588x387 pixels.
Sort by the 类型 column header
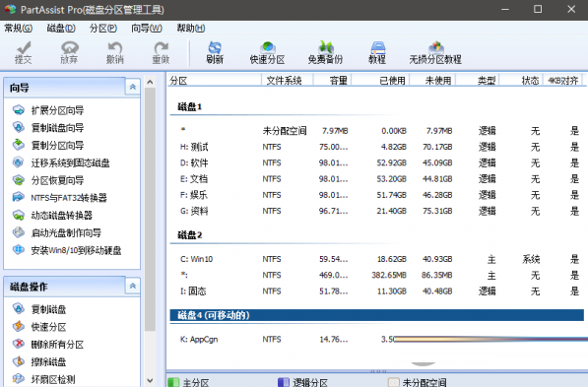click(478, 80)
